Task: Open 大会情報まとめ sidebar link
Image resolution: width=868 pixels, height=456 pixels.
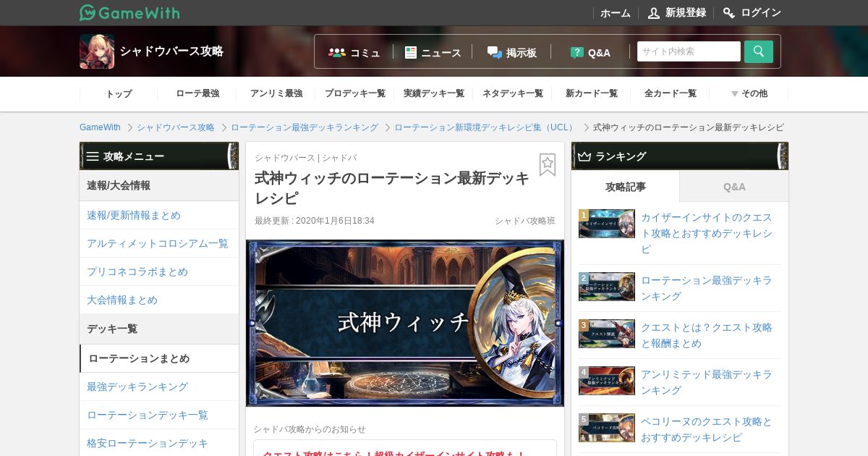Action: (x=122, y=300)
